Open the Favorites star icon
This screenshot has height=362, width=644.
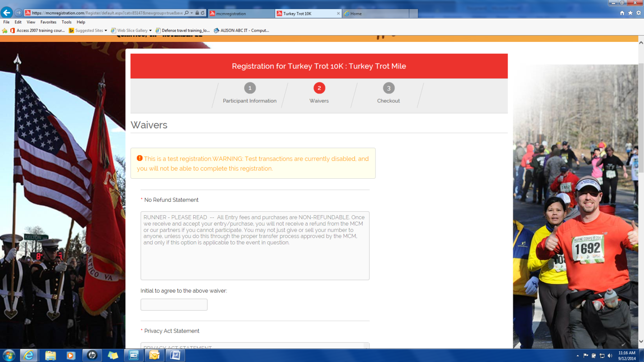pyautogui.click(x=630, y=13)
